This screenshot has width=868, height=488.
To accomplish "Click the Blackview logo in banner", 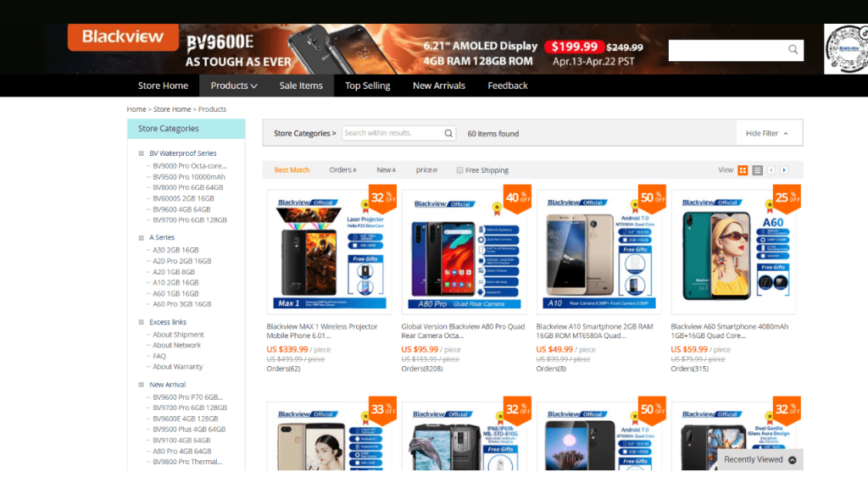I will click(x=123, y=37).
